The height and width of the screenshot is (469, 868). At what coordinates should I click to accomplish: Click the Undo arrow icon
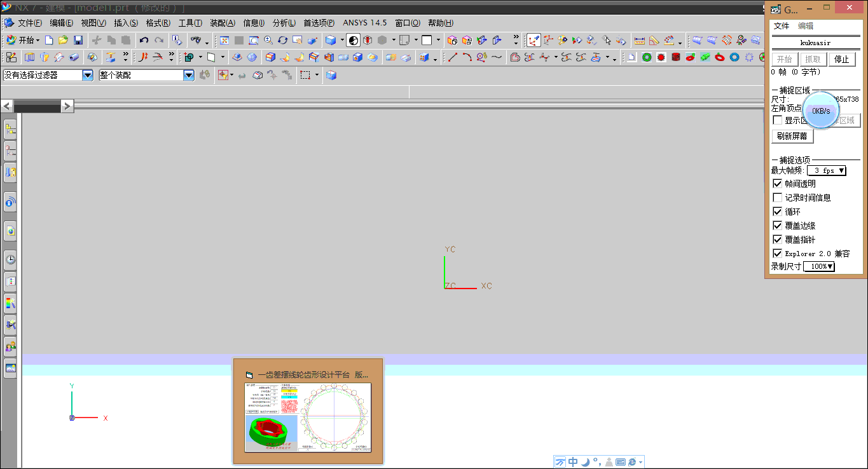click(x=144, y=40)
